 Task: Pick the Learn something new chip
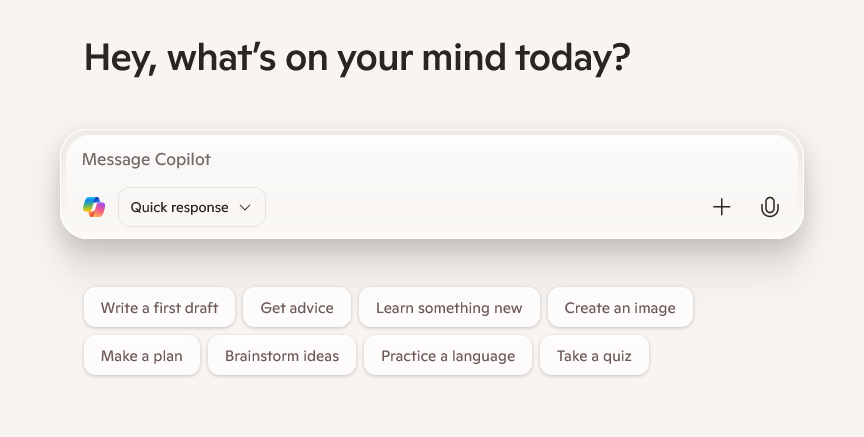click(449, 307)
